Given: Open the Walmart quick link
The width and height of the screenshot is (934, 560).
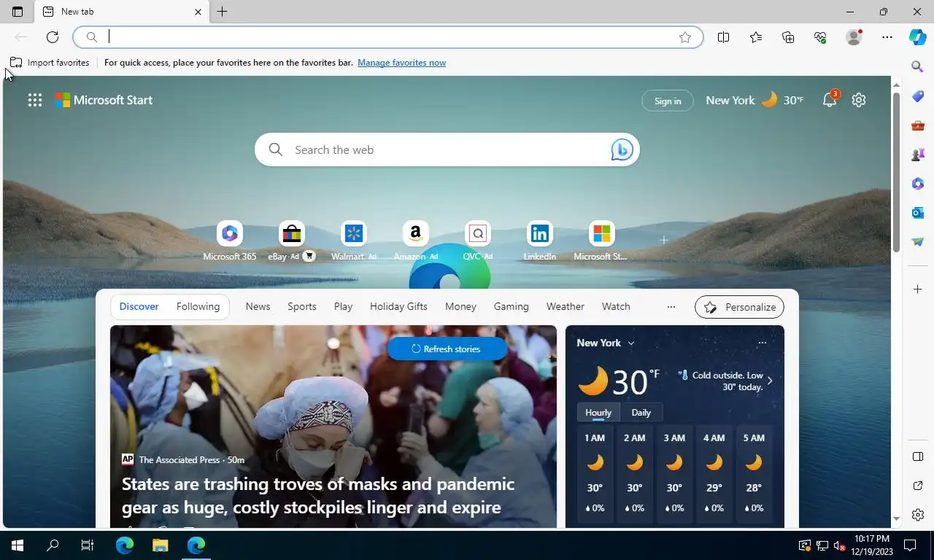Looking at the screenshot, I should (354, 241).
